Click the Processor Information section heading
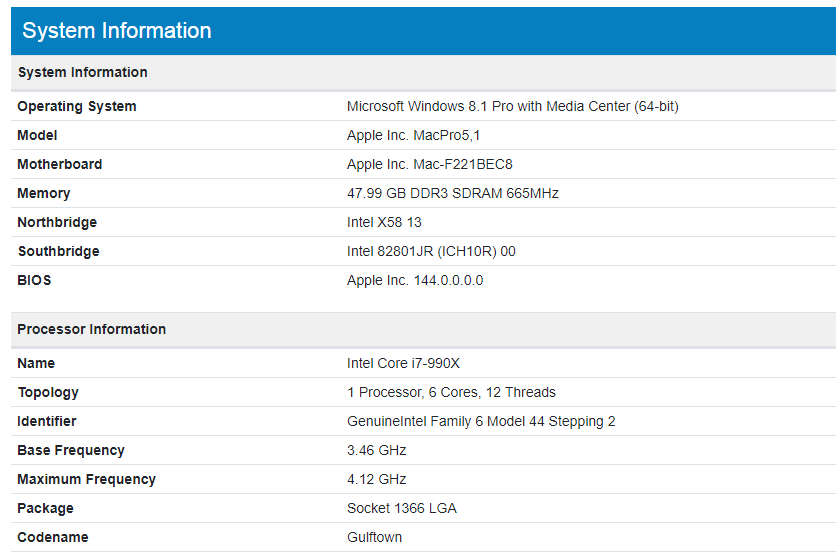Image resolution: width=836 pixels, height=556 pixels. tap(92, 329)
